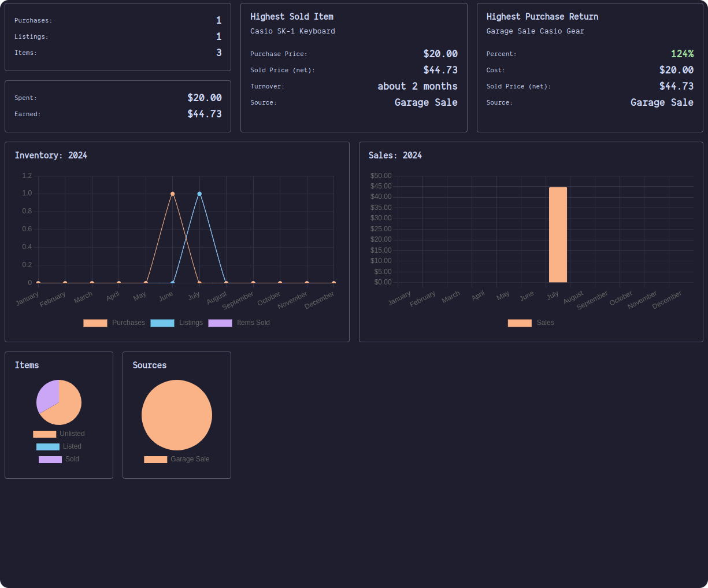Select the June peak on Purchases line
This screenshot has width=708, height=588.
click(172, 193)
